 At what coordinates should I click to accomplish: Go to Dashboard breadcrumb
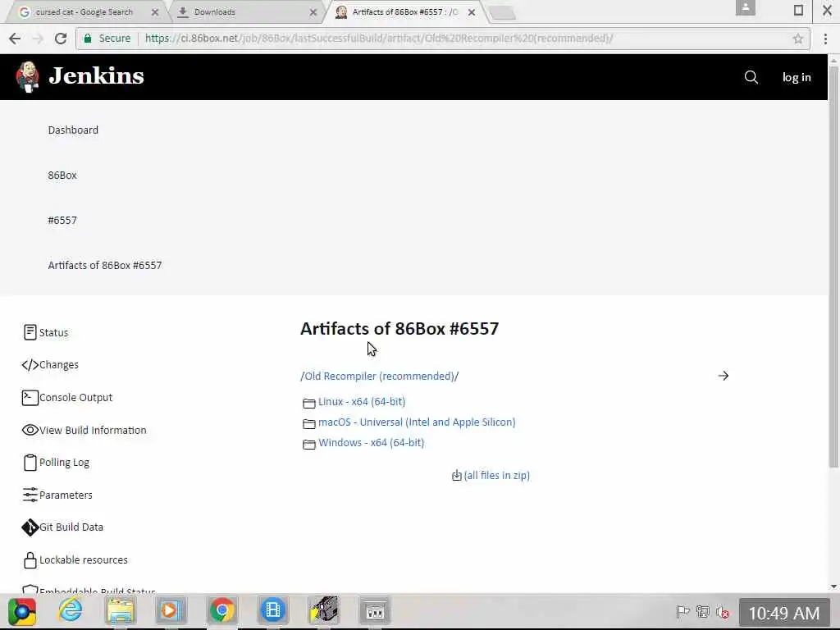(x=73, y=130)
